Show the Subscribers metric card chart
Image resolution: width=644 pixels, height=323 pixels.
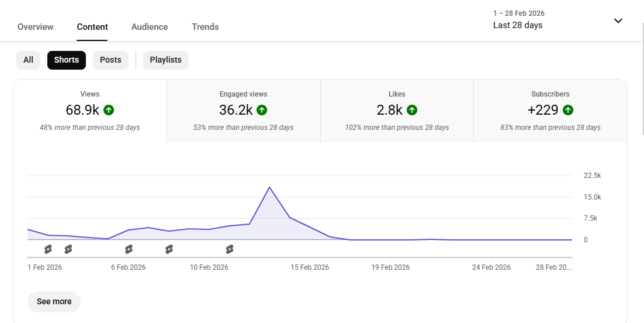tap(550, 111)
